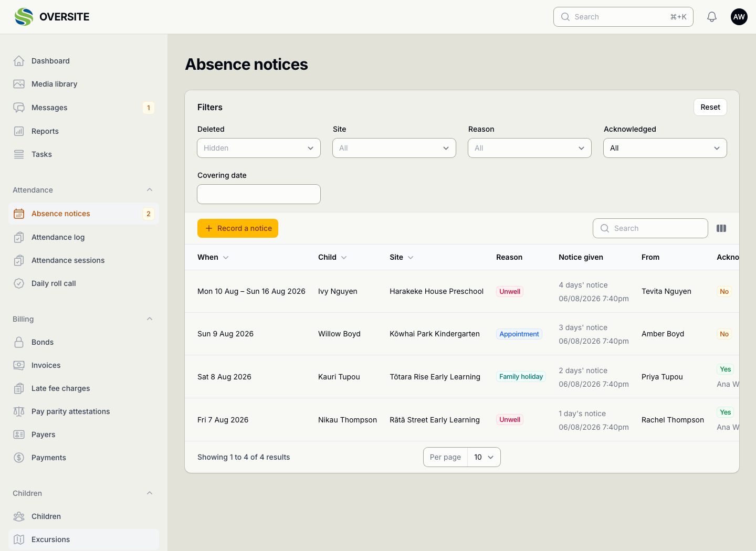Sort table by When column
756x551 pixels.
[213, 257]
